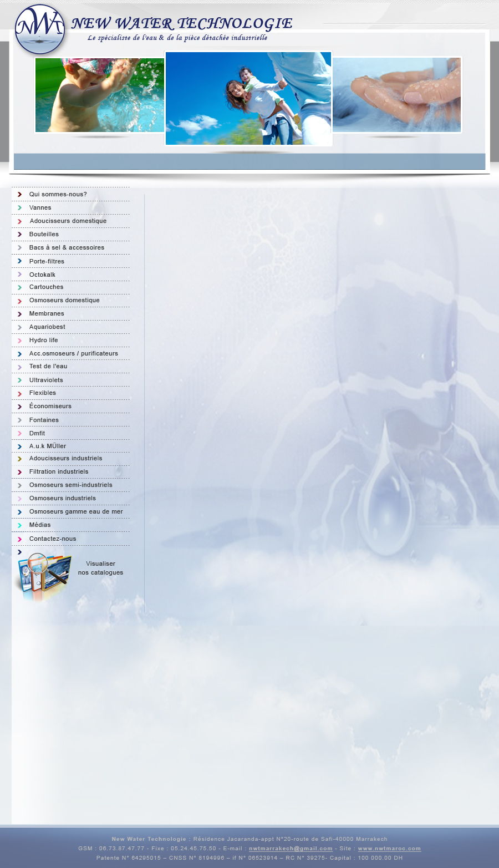Screen dimensions: 499x868
Task: Select Porte-filtres in the sidebar
Action: pyautogui.click(x=47, y=261)
